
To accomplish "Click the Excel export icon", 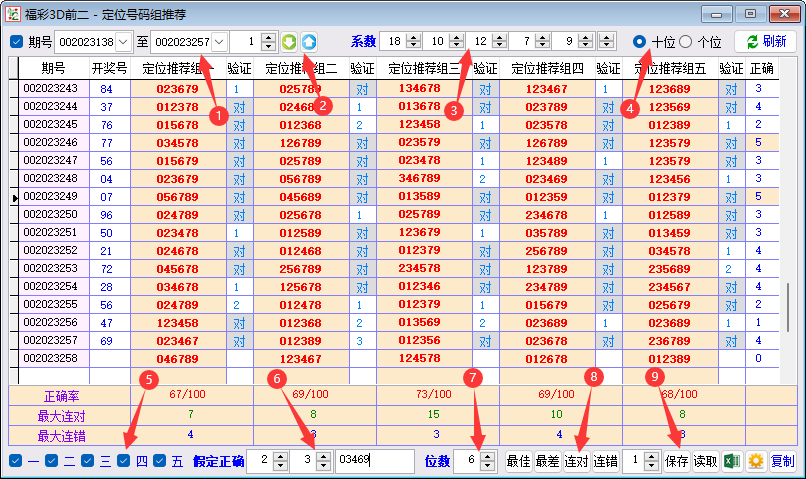I will [732, 461].
